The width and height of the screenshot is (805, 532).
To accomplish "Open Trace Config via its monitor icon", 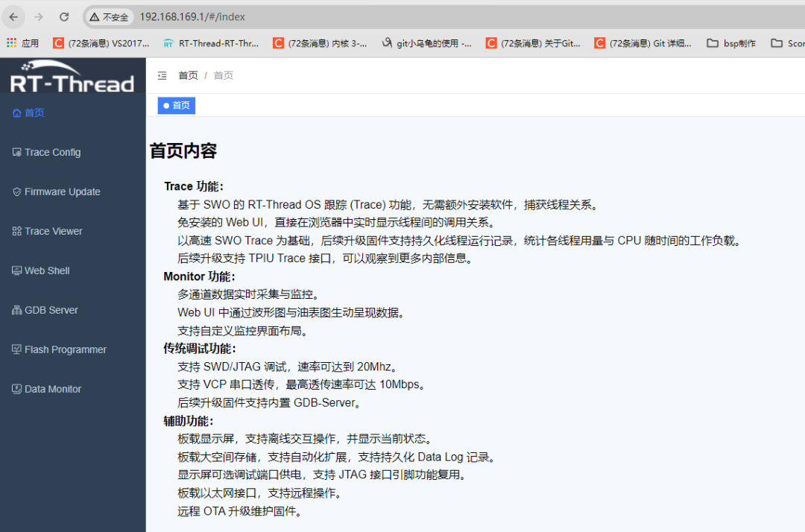I will [16, 152].
